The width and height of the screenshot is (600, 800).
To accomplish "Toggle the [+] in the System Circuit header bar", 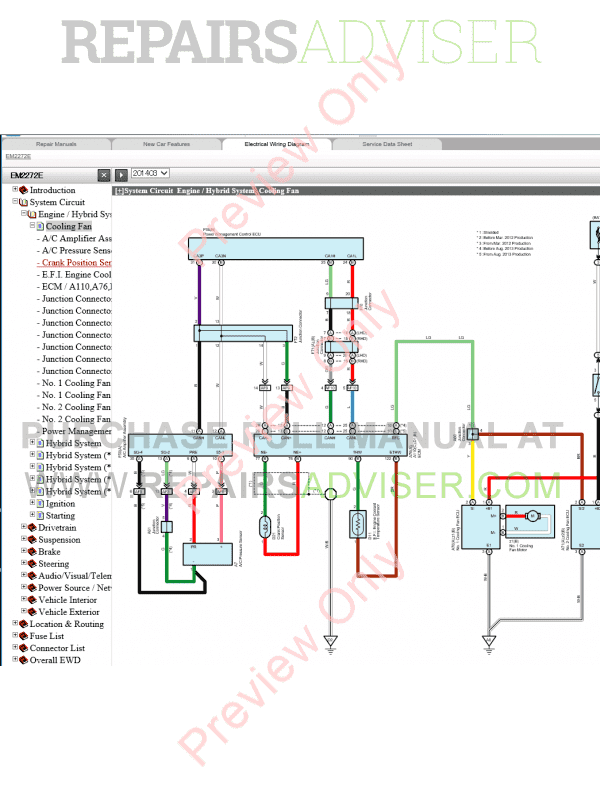I will pyautogui.click(x=119, y=191).
